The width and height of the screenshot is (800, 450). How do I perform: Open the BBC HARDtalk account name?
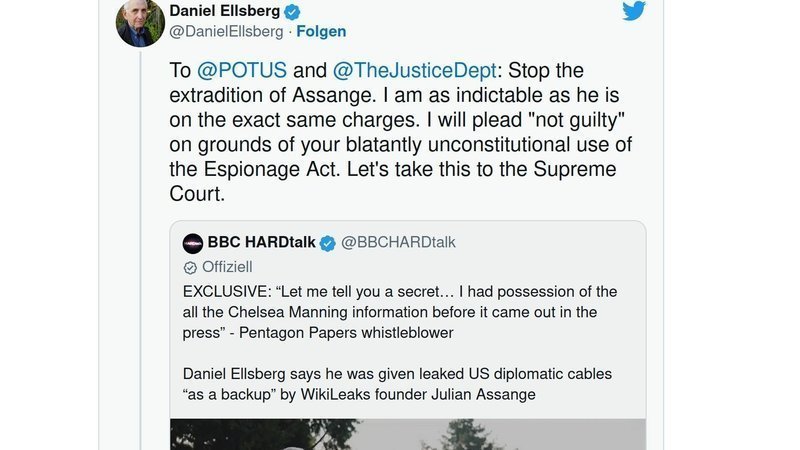click(x=261, y=243)
